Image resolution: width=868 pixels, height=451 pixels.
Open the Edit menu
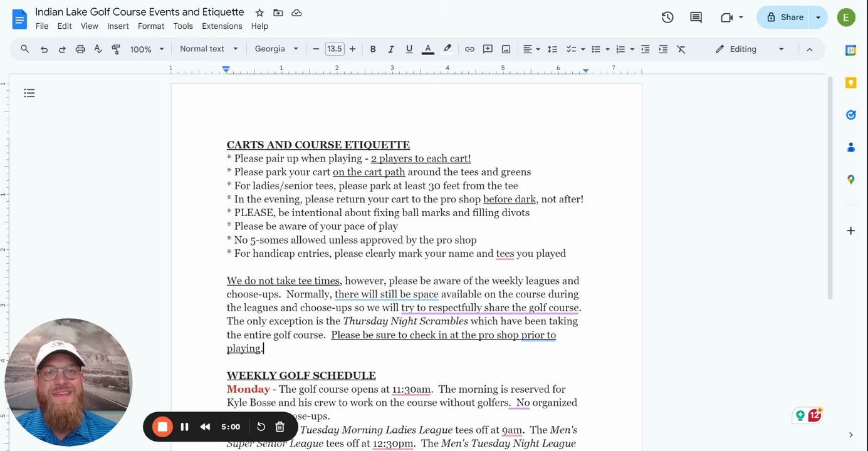tap(65, 26)
